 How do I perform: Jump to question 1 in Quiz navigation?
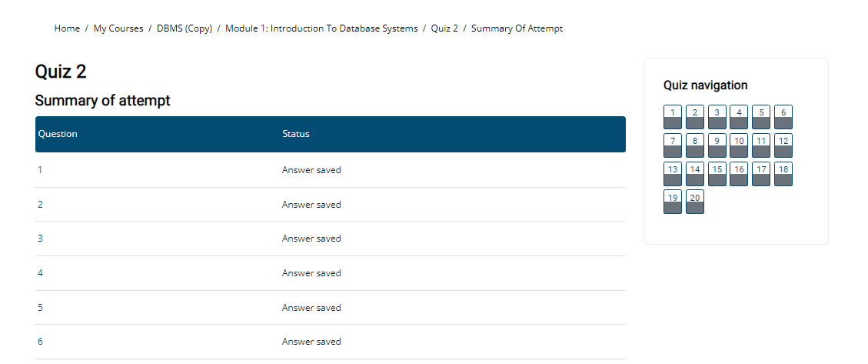tap(673, 117)
